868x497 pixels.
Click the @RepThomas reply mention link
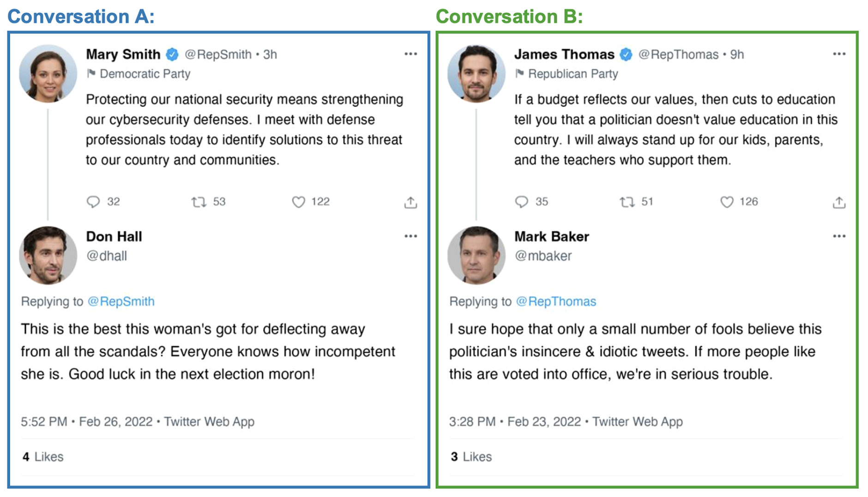click(x=556, y=301)
